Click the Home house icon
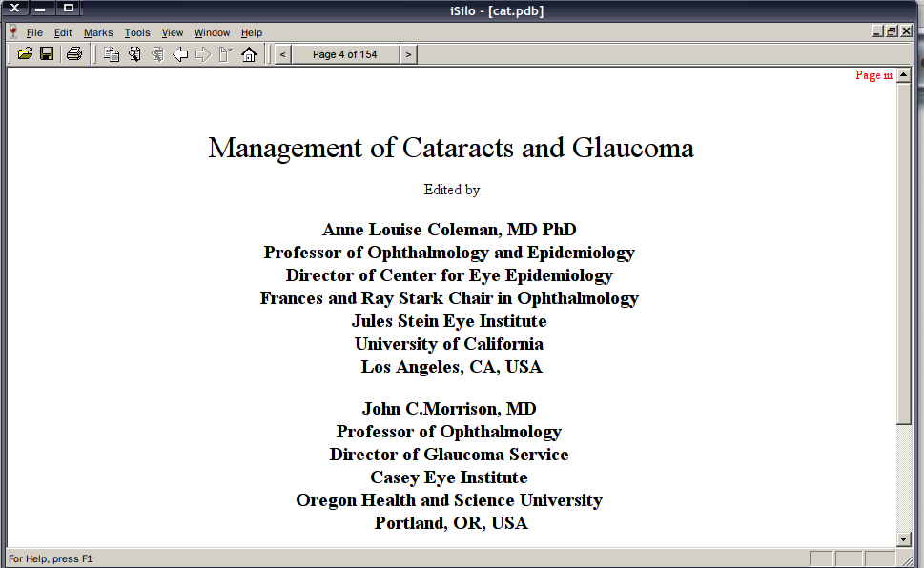Screen dimensions: 924x568 pos(249,54)
